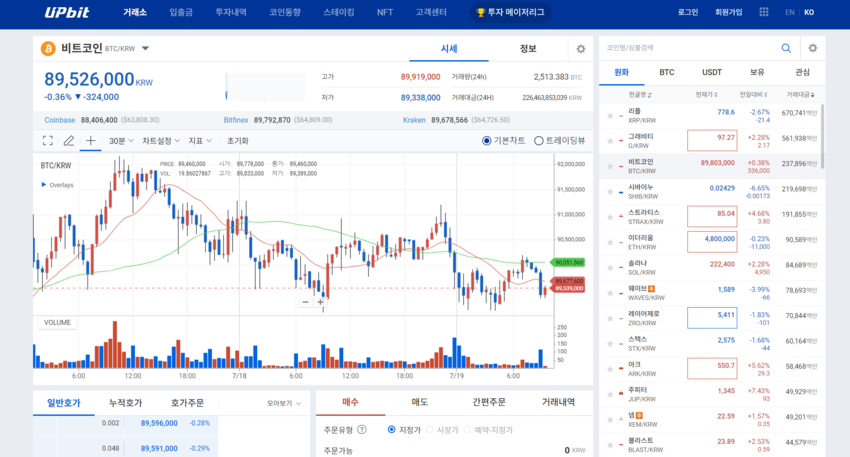Click help icon beside 주문유형
Image resolution: width=850 pixels, height=457 pixels.
362,429
